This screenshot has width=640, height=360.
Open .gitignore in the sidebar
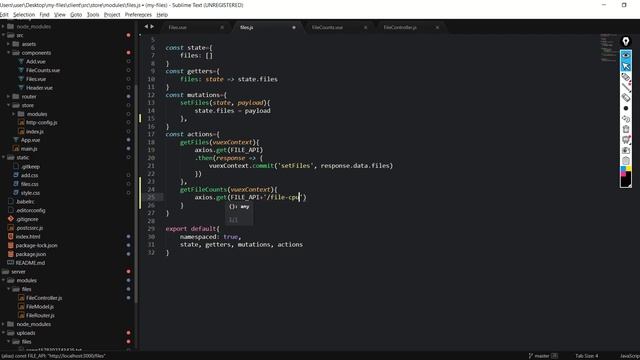pos(27,219)
